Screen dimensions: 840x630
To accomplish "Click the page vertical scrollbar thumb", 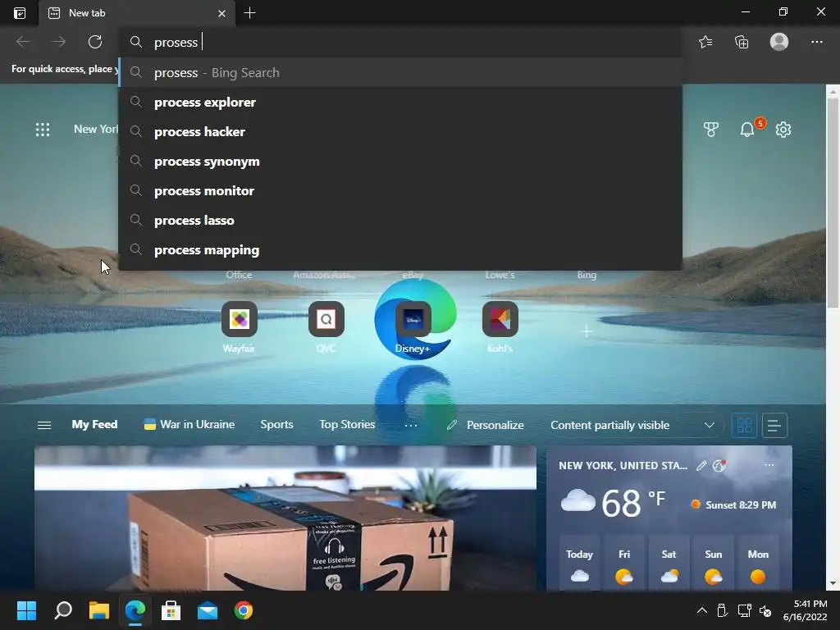I will click(833, 203).
